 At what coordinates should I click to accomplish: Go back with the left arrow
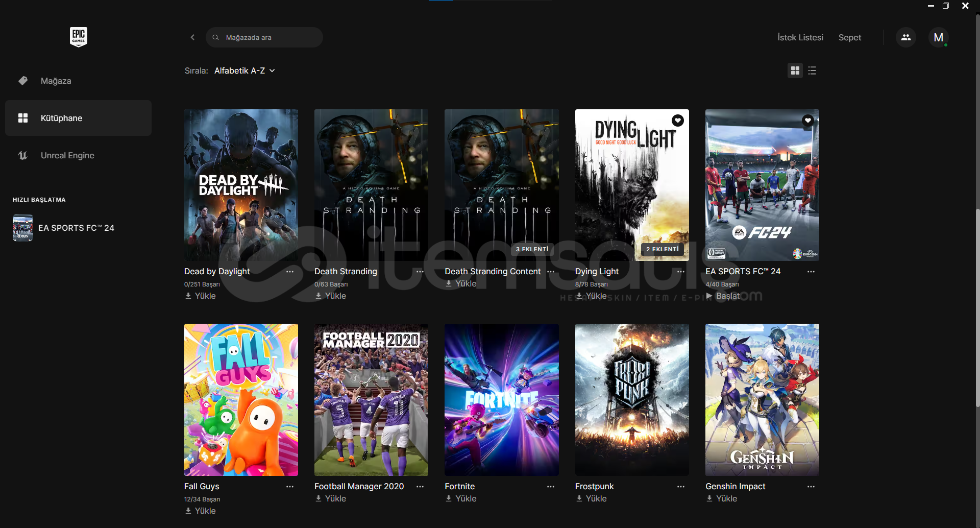pos(192,37)
